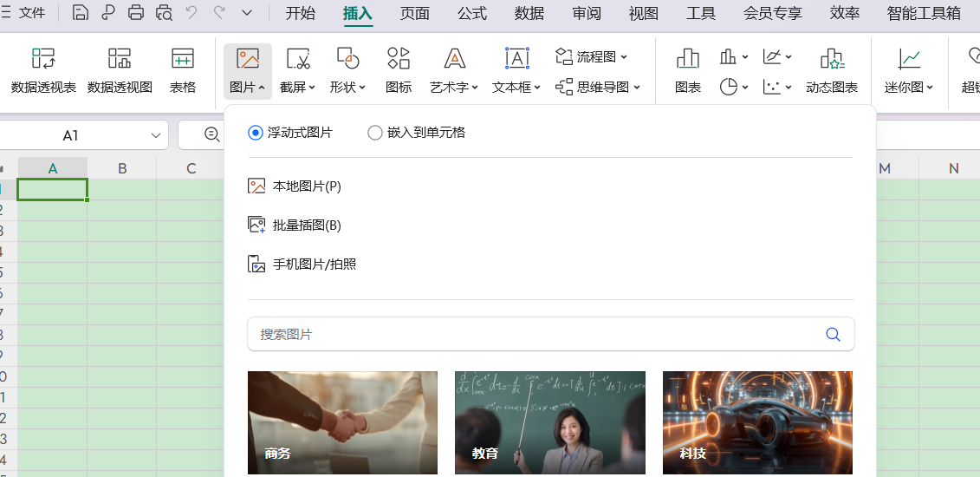Screen dimensions: 980x477
Task: Select the 嵌入到单元格 radio option
Action: tap(375, 133)
